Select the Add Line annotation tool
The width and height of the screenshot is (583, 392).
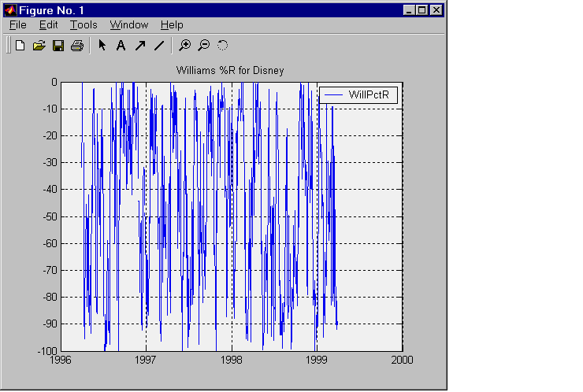coord(158,46)
